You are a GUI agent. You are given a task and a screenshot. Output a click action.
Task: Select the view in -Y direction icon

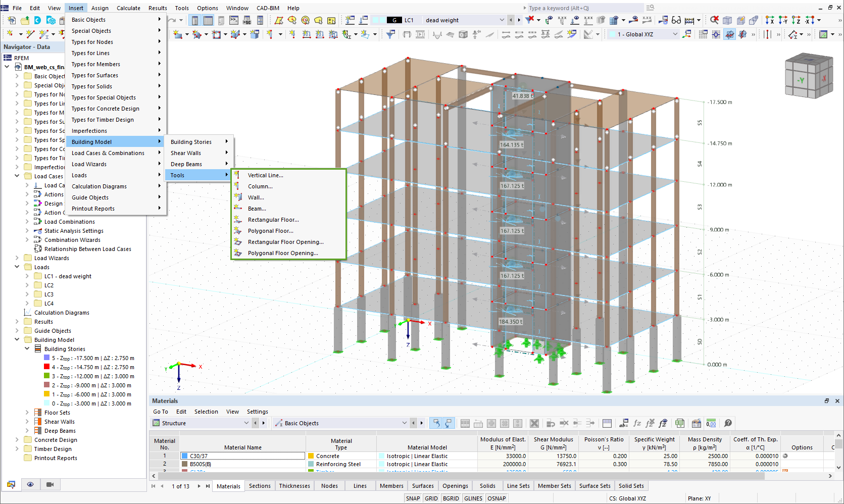click(783, 20)
